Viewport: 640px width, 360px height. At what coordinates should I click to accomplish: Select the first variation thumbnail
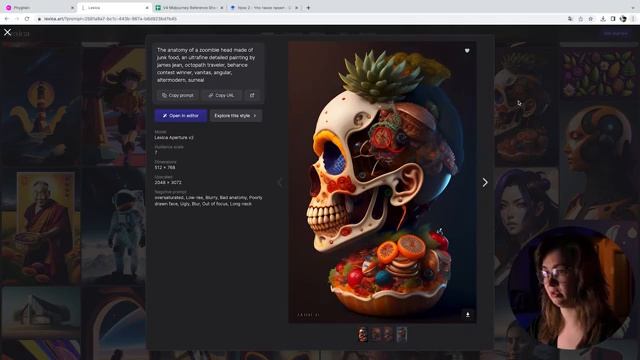362,335
